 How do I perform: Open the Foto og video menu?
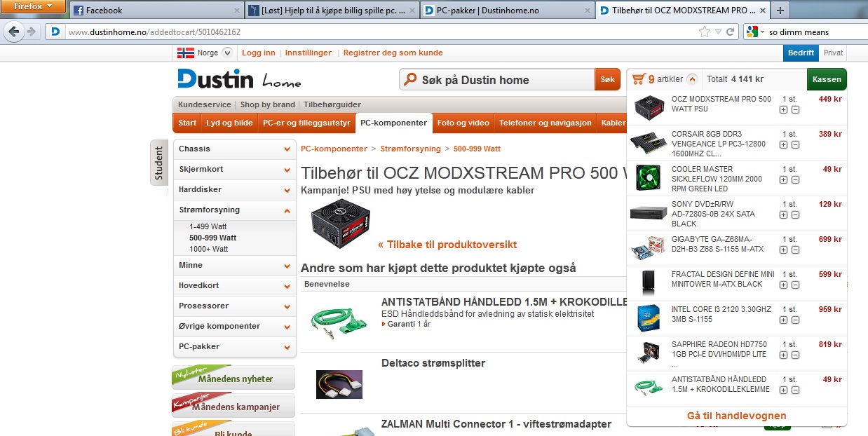pos(463,123)
